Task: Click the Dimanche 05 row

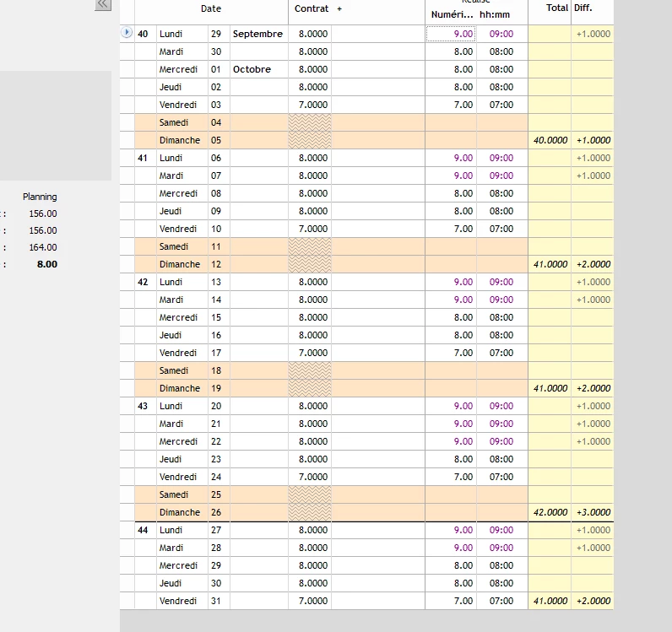Action: click(331, 140)
